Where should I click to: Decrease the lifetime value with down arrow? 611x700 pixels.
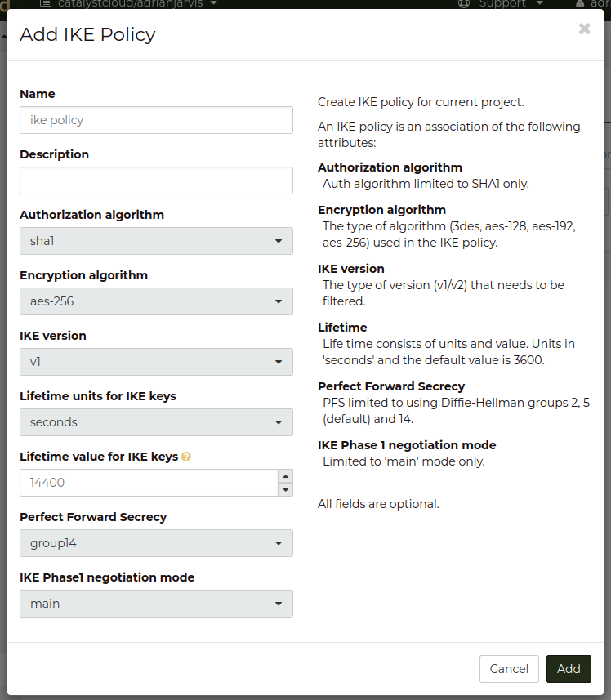point(285,489)
